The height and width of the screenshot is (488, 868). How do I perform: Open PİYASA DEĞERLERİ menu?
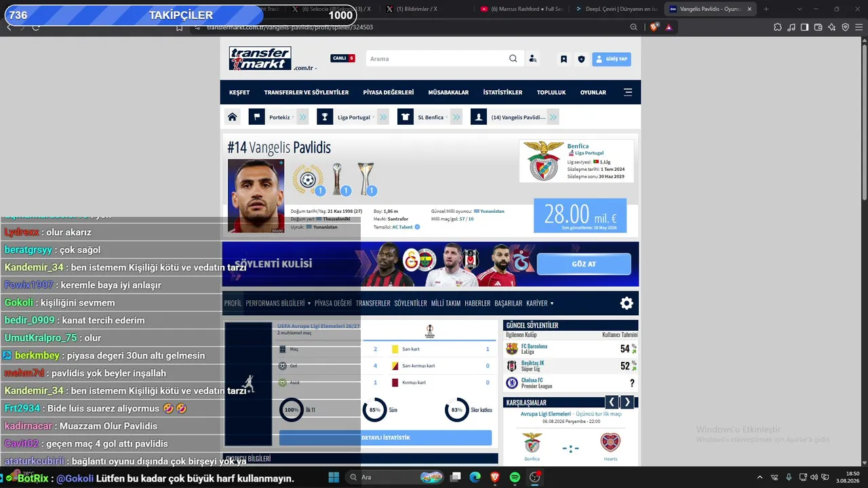(389, 92)
